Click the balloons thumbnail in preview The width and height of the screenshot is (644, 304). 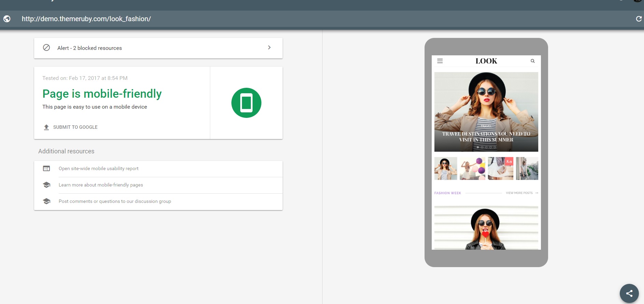point(472,168)
